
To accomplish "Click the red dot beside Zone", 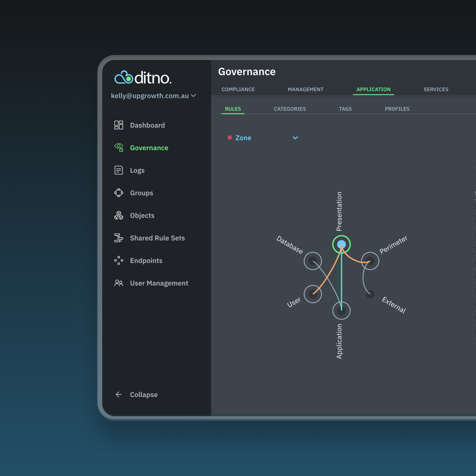I will 230,138.
